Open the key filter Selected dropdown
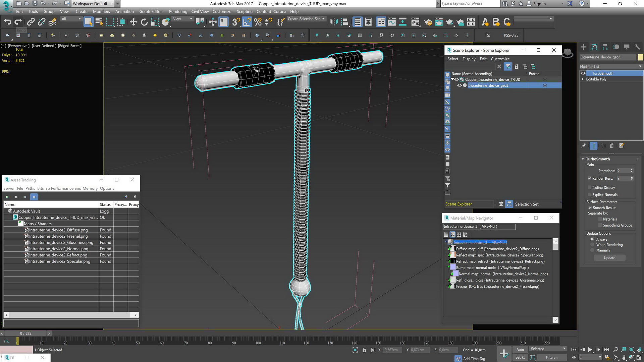 (548, 349)
